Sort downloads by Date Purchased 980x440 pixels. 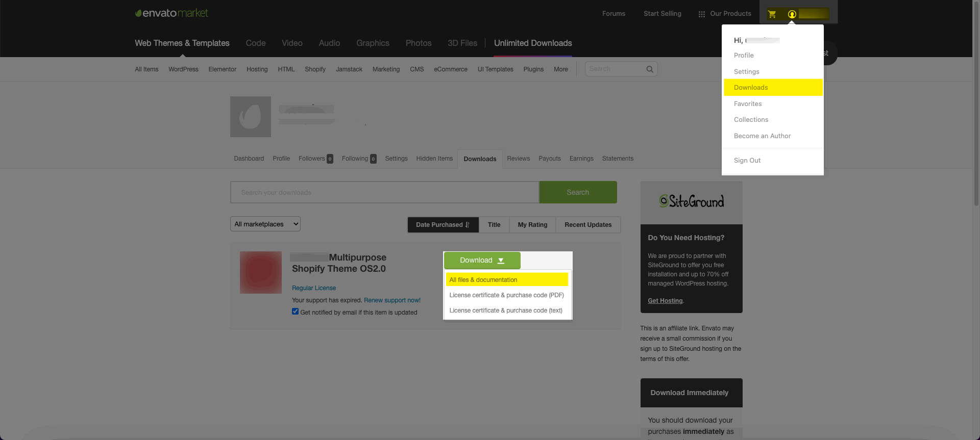[x=443, y=225]
